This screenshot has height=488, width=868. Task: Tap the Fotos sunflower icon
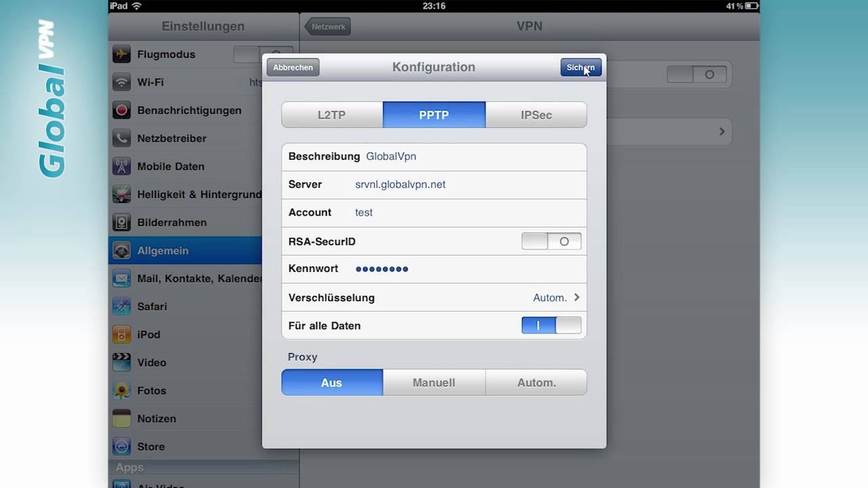pos(122,390)
